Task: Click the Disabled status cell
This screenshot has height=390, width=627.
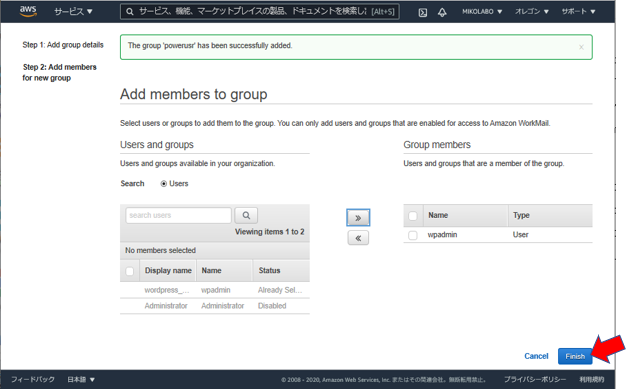Action: pyautogui.click(x=272, y=306)
